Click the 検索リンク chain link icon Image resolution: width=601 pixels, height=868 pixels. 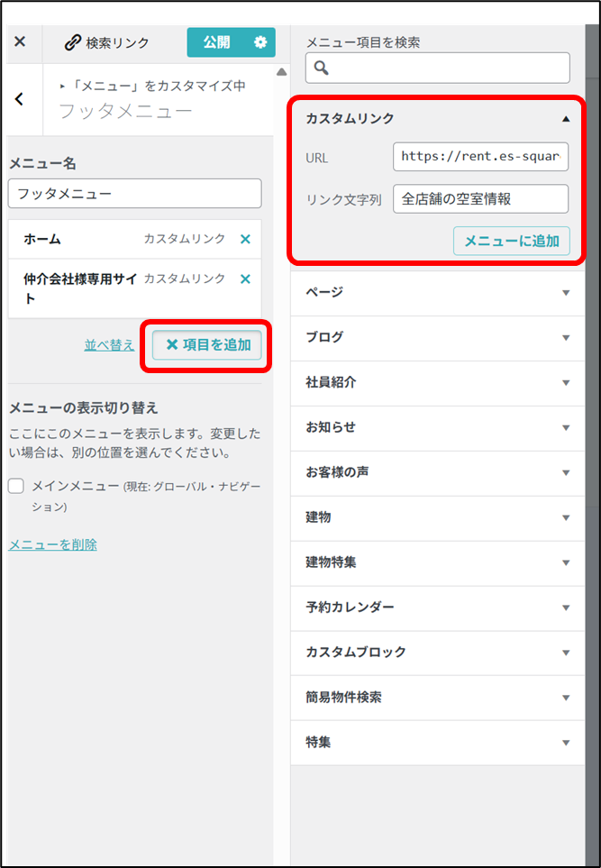(x=73, y=43)
